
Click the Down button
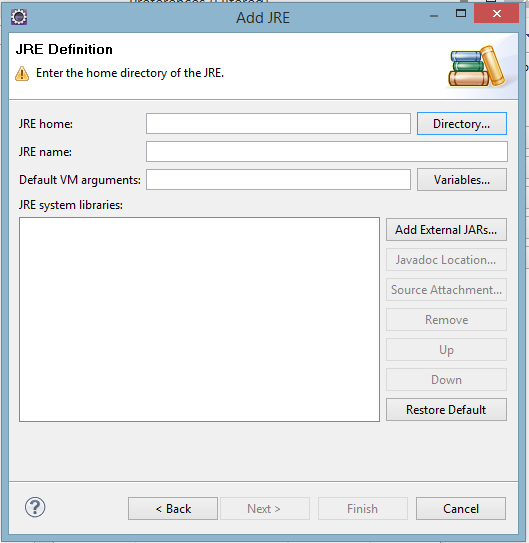(x=446, y=380)
